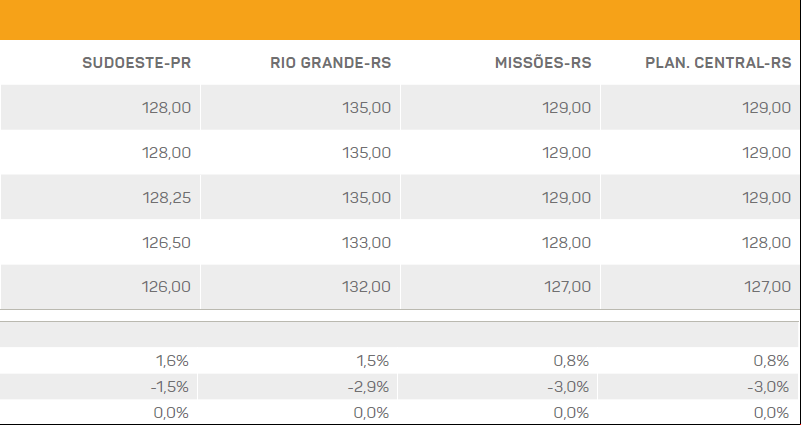
Task: Select the 132,00 price cell
Action: pyautogui.click(x=300, y=287)
